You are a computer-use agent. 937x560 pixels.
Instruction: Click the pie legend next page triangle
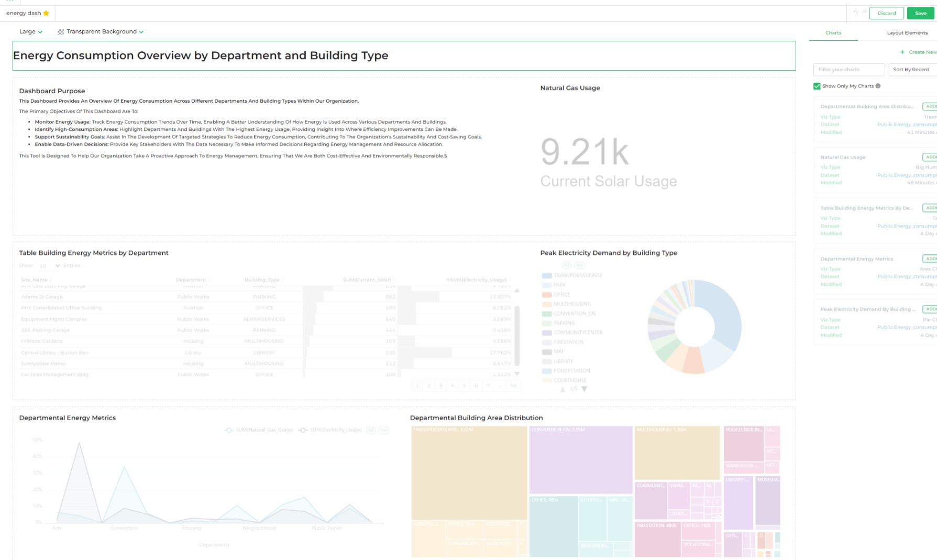585,389
